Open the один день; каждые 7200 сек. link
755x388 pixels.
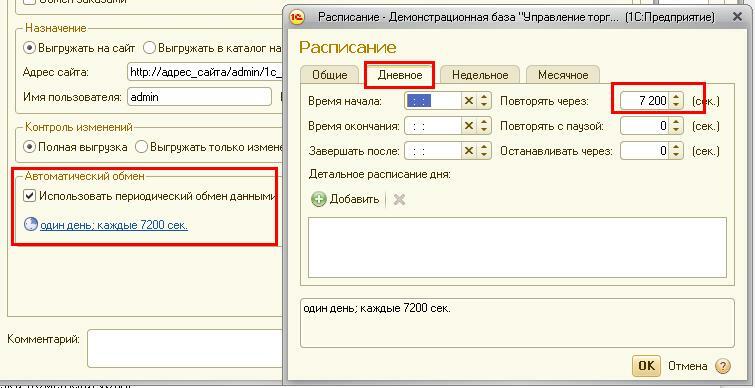(x=114, y=225)
